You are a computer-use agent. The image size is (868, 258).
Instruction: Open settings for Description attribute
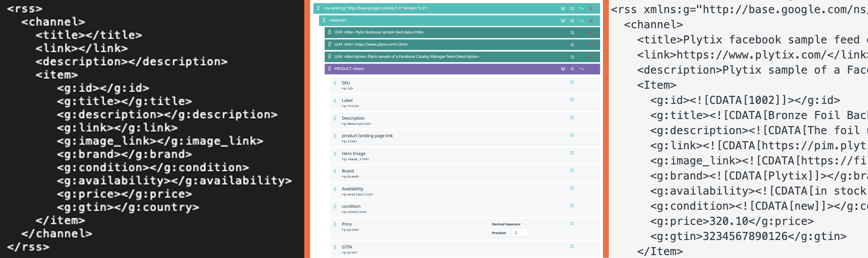(572, 118)
